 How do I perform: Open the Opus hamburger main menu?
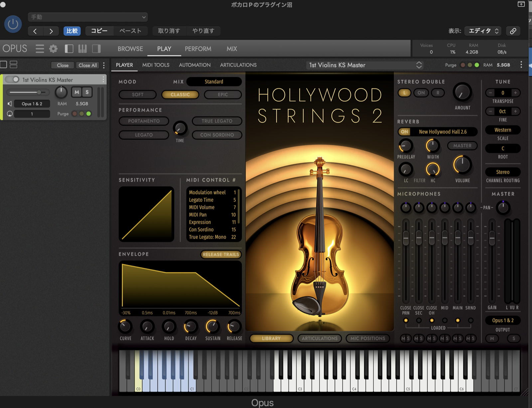click(x=40, y=49)
